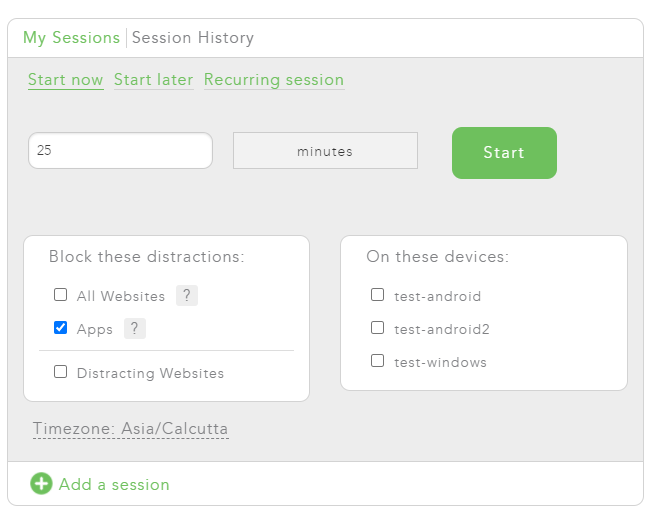Change the Timezone Asia/Calcutta setting
The image size is (663, 515).
click(131, 429)
